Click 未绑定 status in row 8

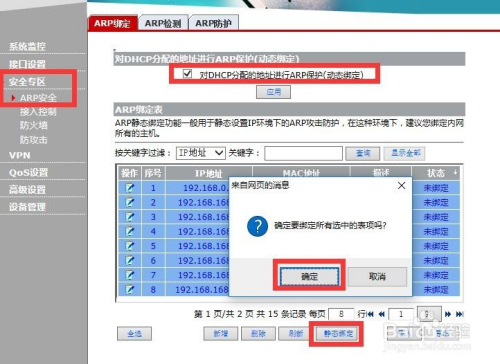point(436,289)
